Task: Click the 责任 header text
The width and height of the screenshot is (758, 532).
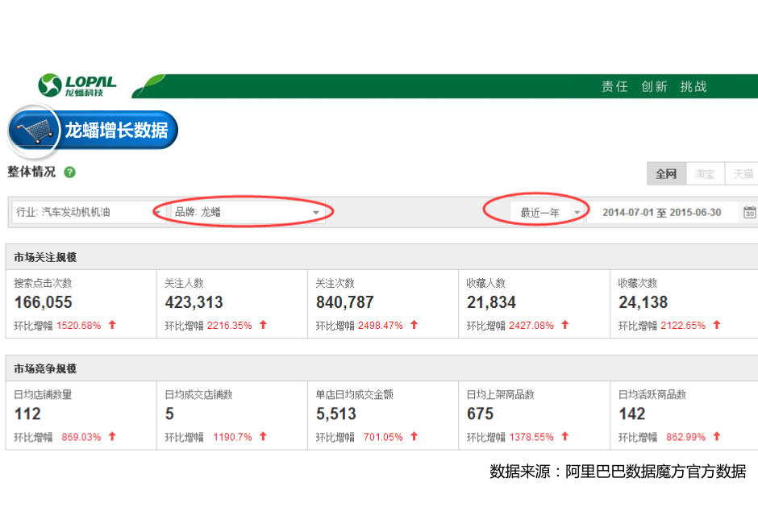Action: click(x=614, y=86)
